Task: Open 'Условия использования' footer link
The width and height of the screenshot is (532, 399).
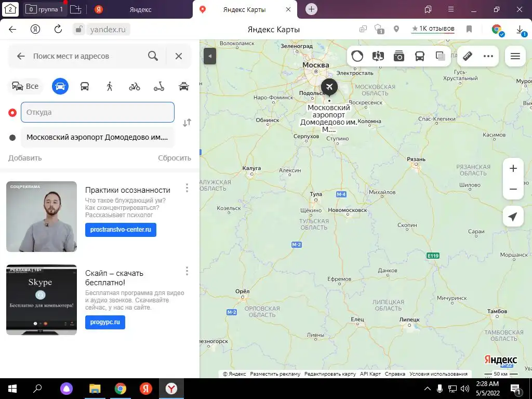Action: [438, 374]
